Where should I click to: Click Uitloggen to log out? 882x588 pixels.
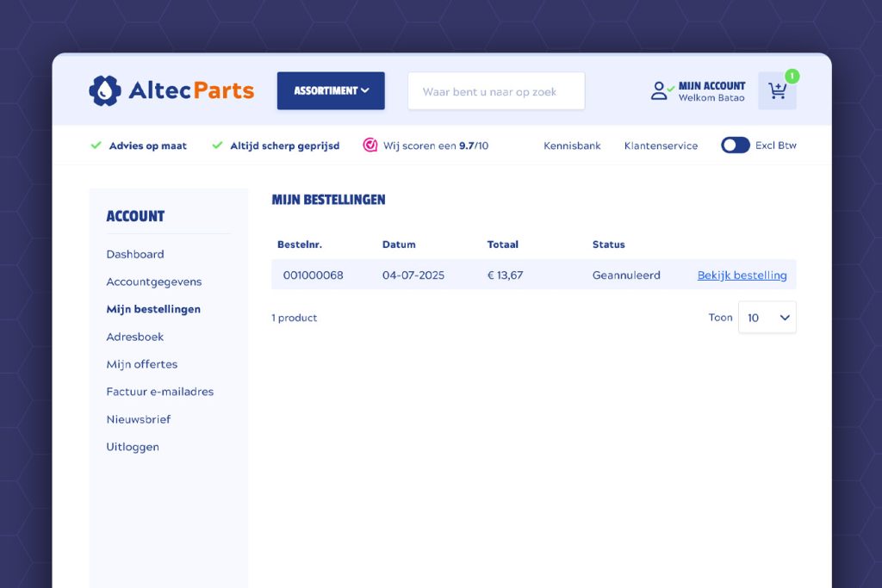click(x=133, y=447)
